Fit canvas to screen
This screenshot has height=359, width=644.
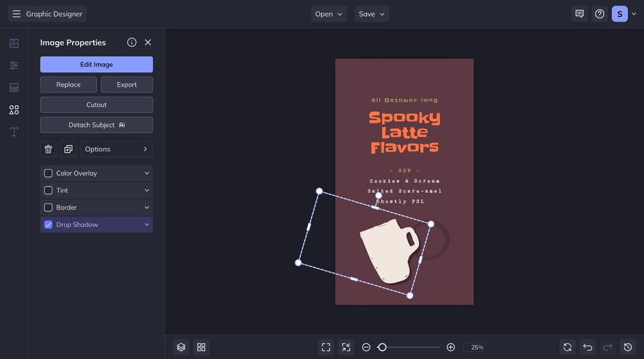326,347
